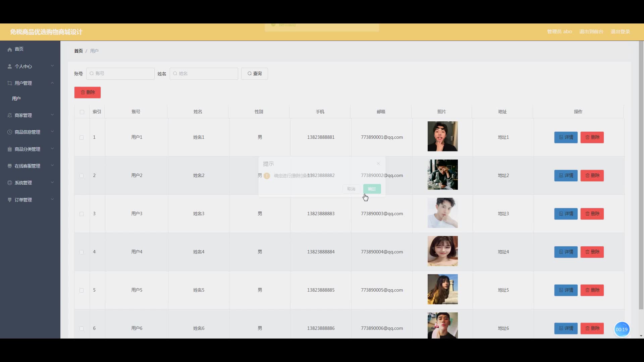644x362 pixels.
Task: Delete 用户3 with its 删除 button
Action: tap(592, 214)
